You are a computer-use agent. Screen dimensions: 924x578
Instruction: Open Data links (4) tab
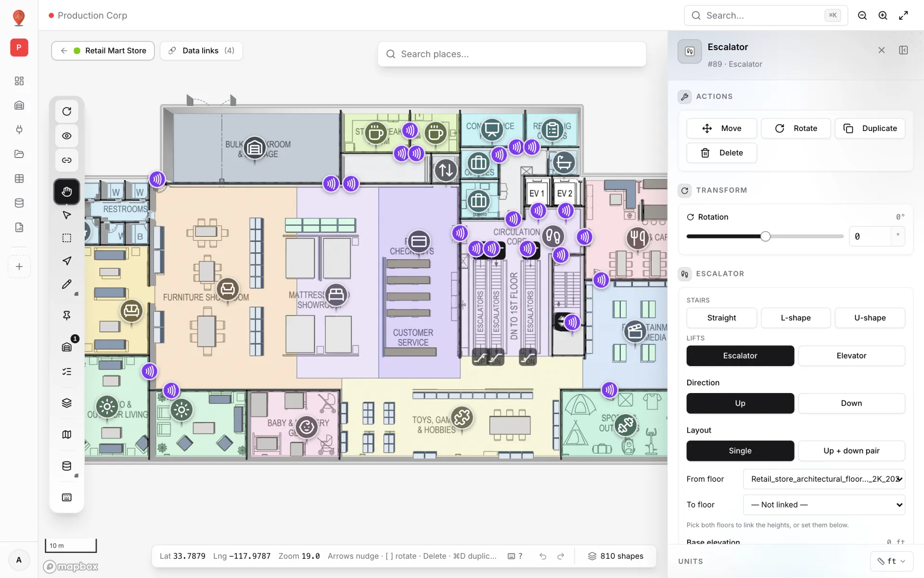coord(201,51)
